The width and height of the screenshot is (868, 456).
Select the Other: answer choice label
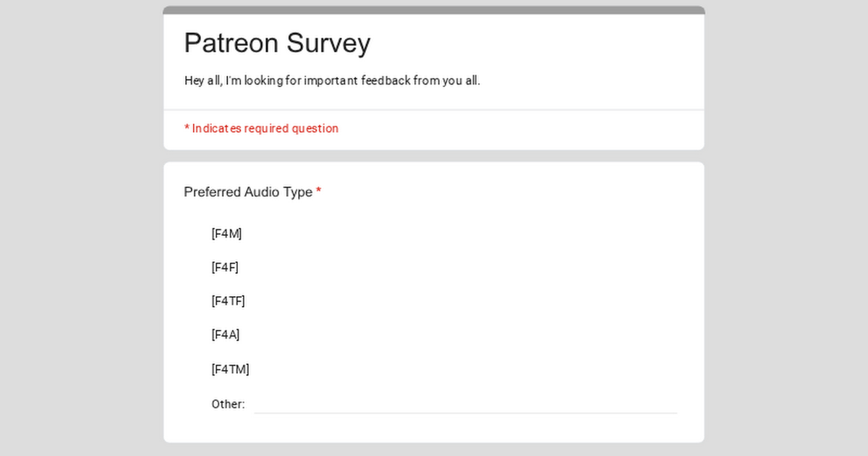point(228,404)
